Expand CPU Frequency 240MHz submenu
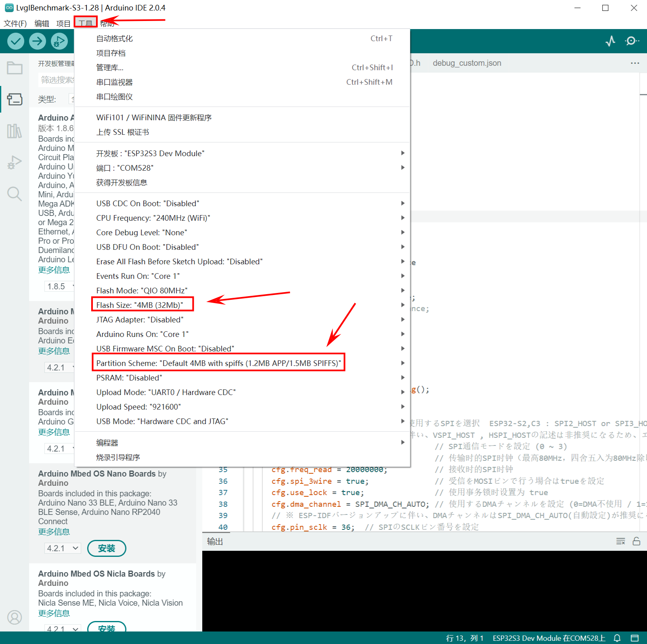 click(242, 218)
